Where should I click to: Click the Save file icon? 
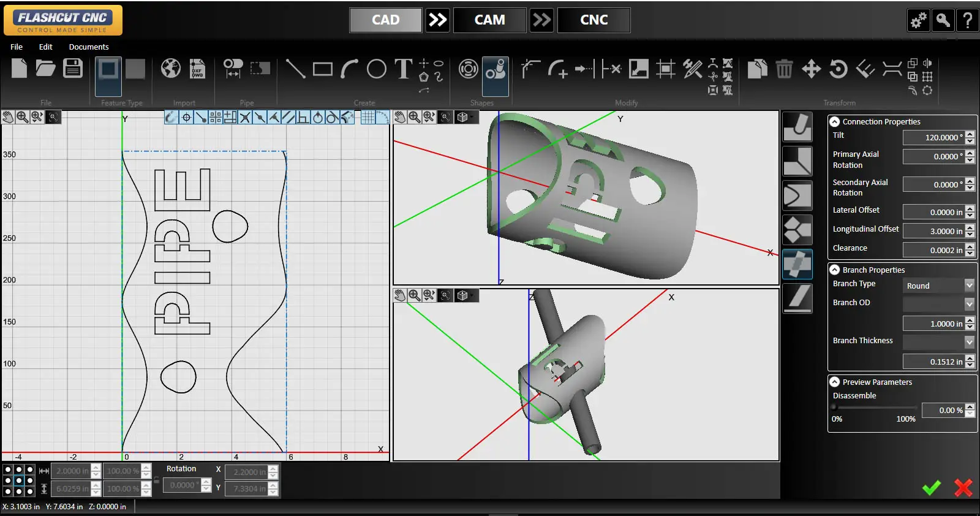click(73, 69)
